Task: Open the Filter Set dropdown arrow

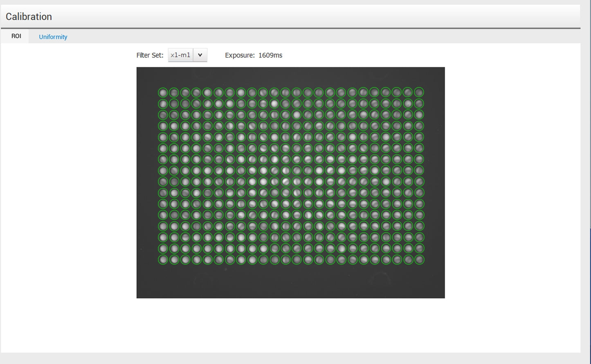Action: pyautogui.click(x=200, y=55)
